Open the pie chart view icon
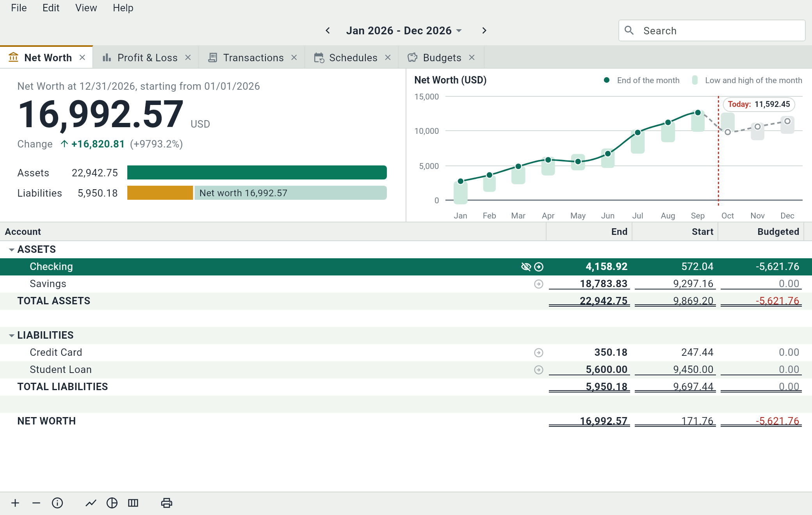Image resolution: width=812 pixels, height=515 pixels. pos(112,503)
